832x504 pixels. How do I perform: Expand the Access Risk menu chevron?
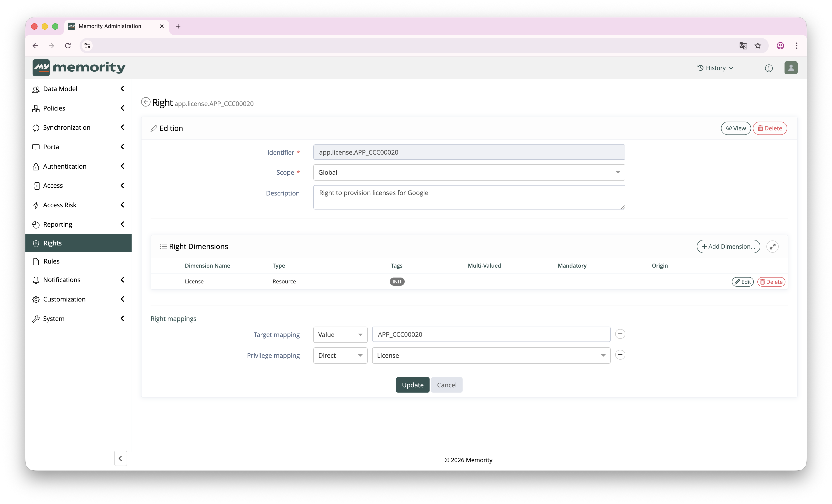[x=122, y=205]
